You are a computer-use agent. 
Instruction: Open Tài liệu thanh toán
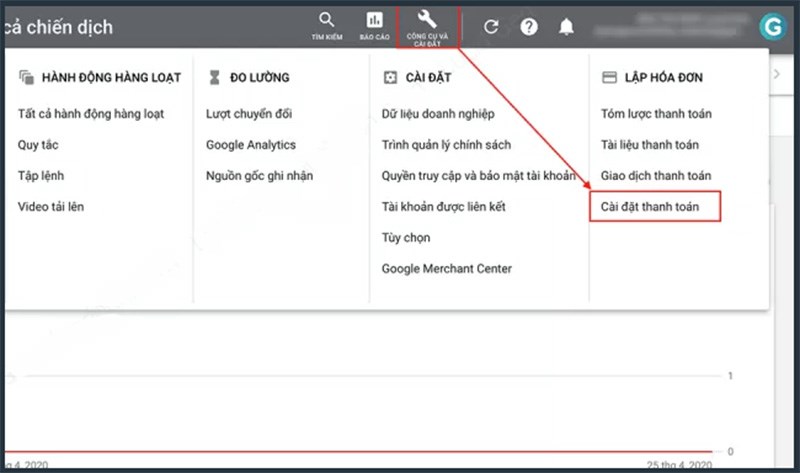pos(650,145)
